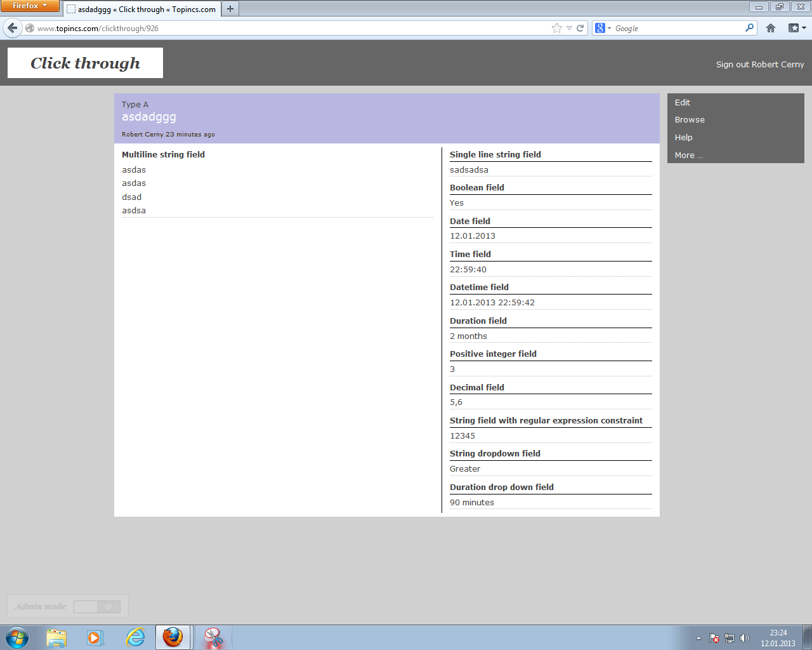Reload the page using the refresh icon
This screenshot has width=812, height=650.
pyautogui.click(x=580, y=28)
